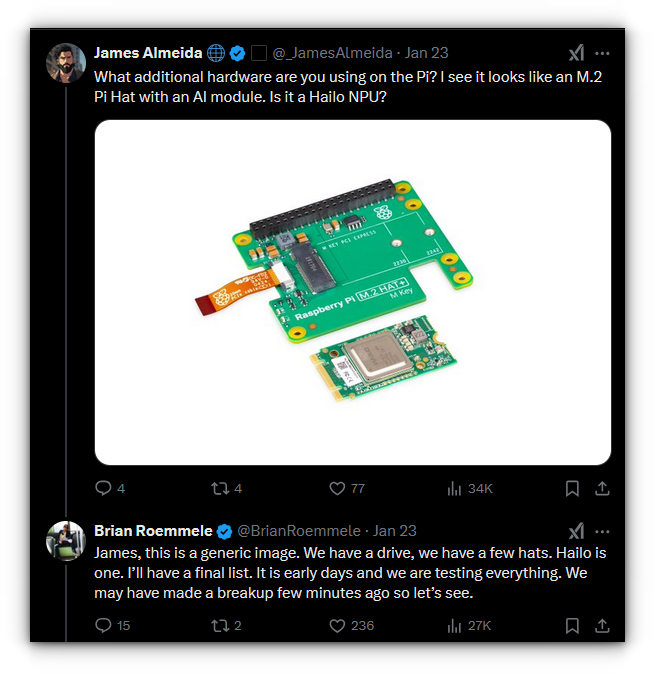Open more options on James's post

pos(602,53)
